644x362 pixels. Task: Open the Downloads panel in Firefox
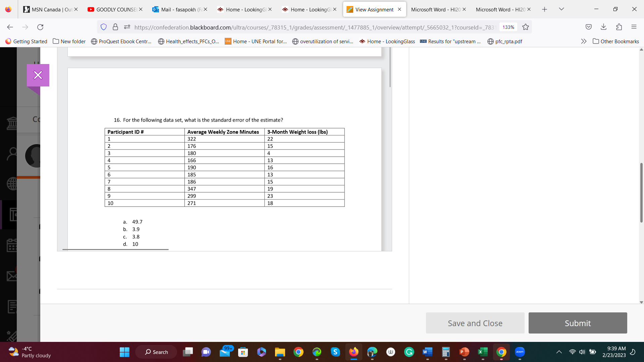click(x=604, y=27)
